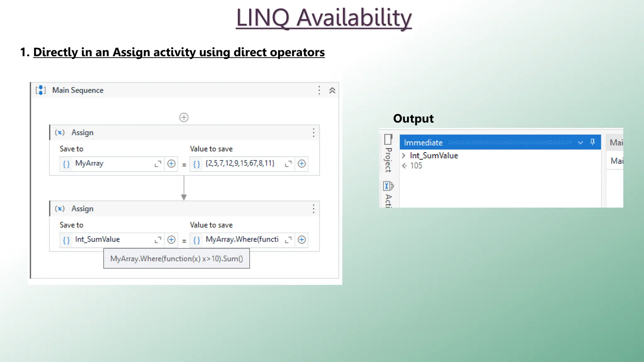644x362 pixels.
Task: Click the Main Sequence activity icon
Action: coord(41,90)
